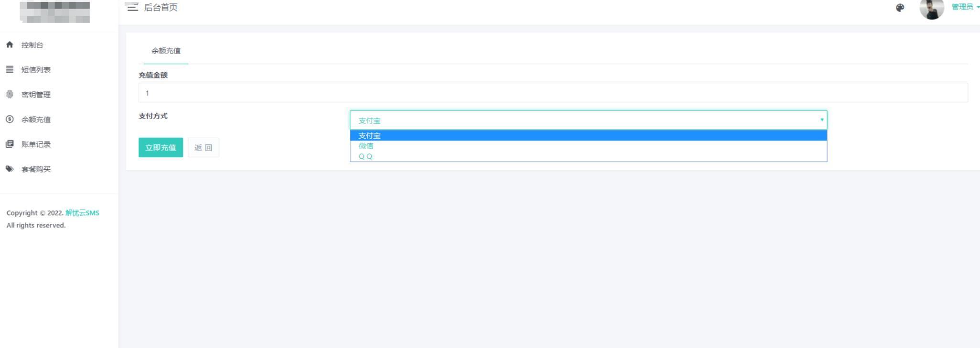
Task: Focus the 充值金额 input field
Action: point(553,93)
